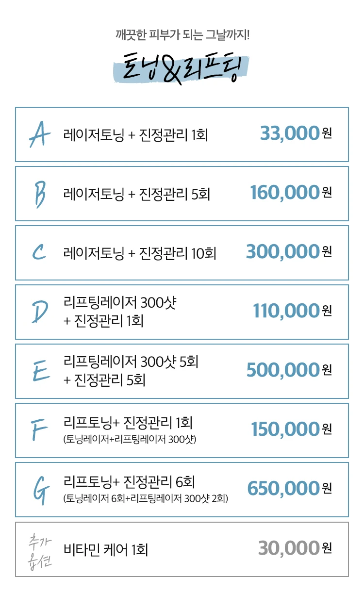
Task: Click the handwritten letter C icon
Action: pyautogui.click(x=39, y=252)
